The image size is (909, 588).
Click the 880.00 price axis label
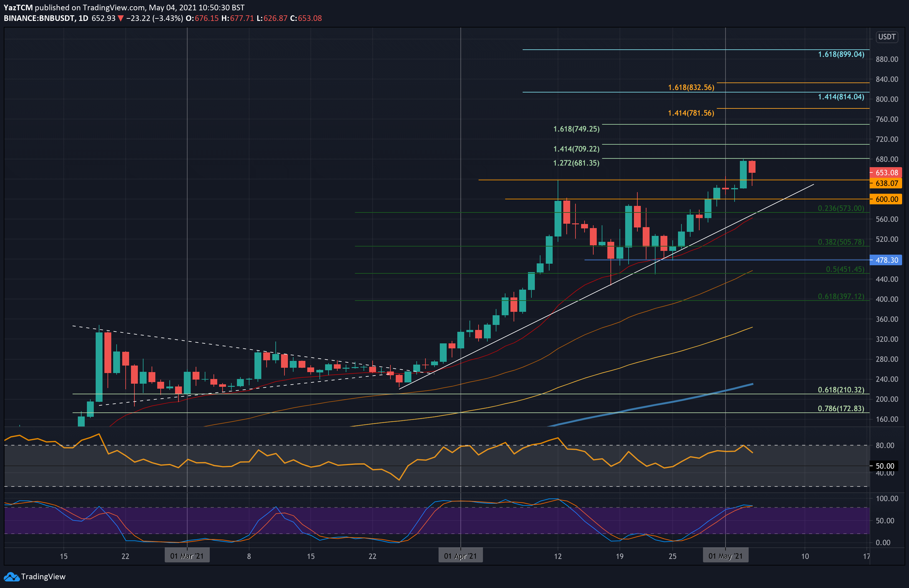[x=887, y=59]
